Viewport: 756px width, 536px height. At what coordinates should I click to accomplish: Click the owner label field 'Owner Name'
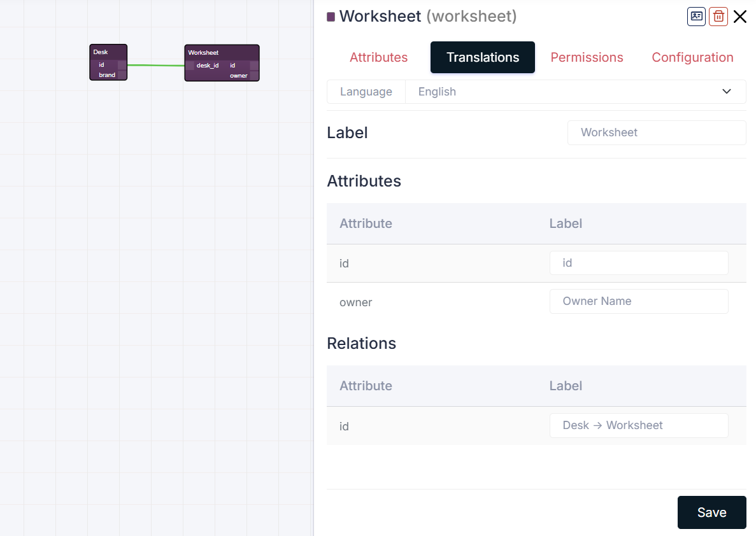pos(638,301)
